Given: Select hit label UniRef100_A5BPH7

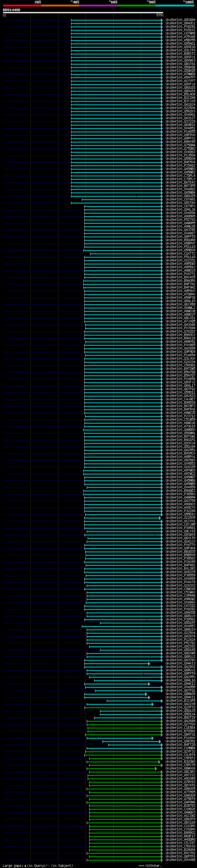Looking at the screenshot, I should (180, 243).
